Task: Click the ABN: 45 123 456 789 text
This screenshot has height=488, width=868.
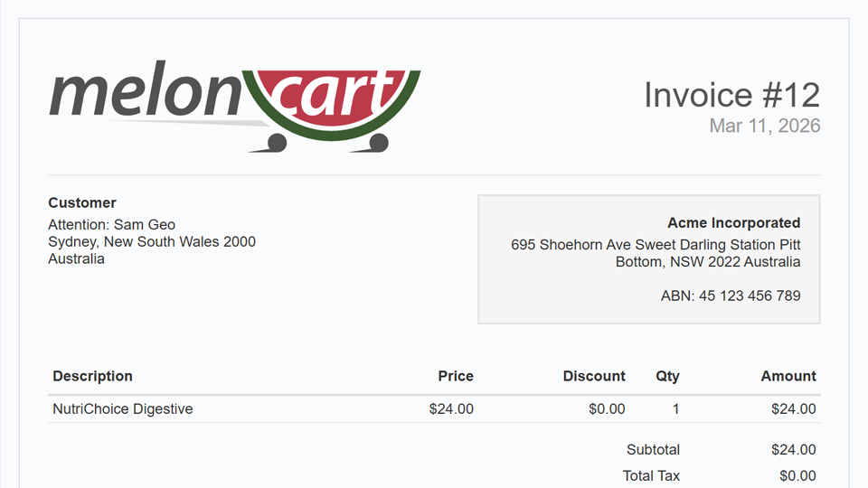Action: (x=731, y=296)
